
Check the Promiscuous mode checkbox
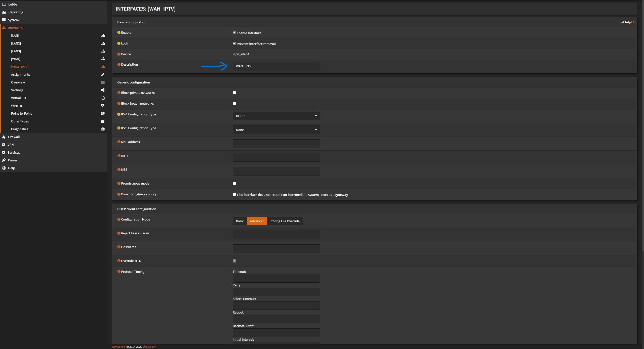tap(234, 183)
